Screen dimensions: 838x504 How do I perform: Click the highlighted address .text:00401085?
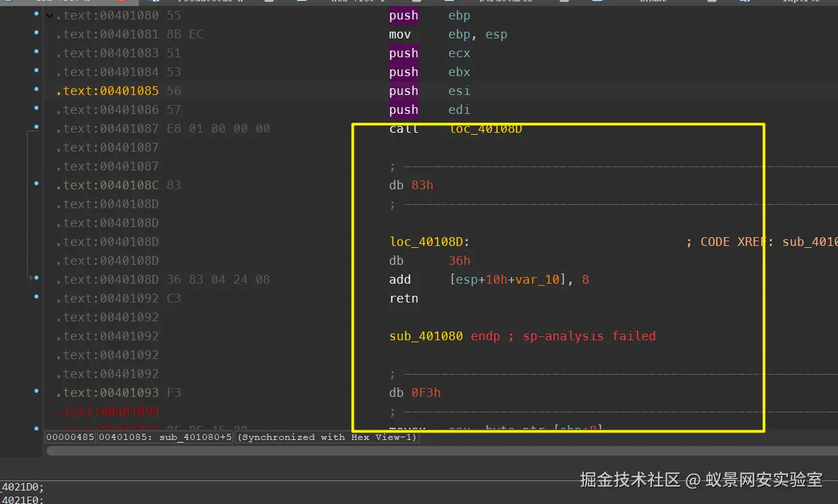click(x=108, y=91)
